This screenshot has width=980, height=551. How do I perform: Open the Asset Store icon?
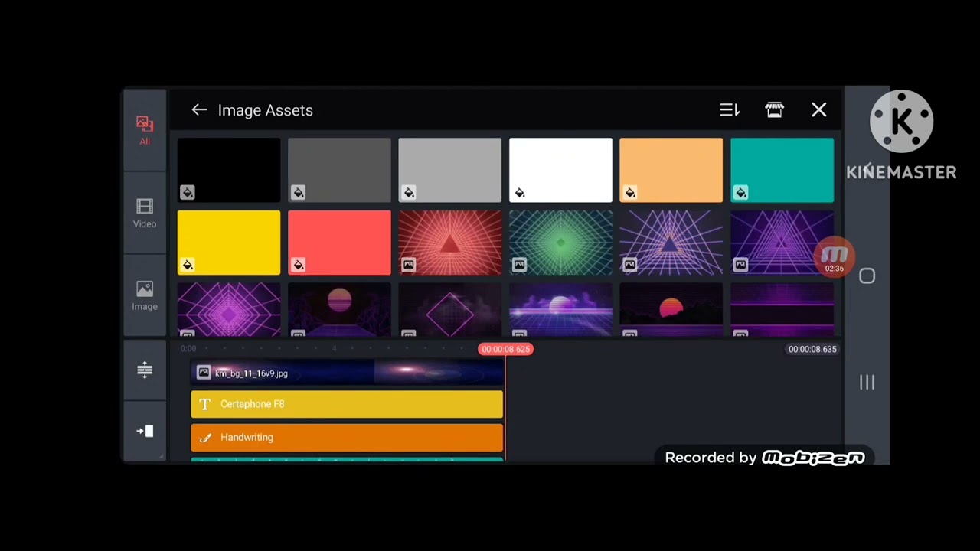point(774,110)
